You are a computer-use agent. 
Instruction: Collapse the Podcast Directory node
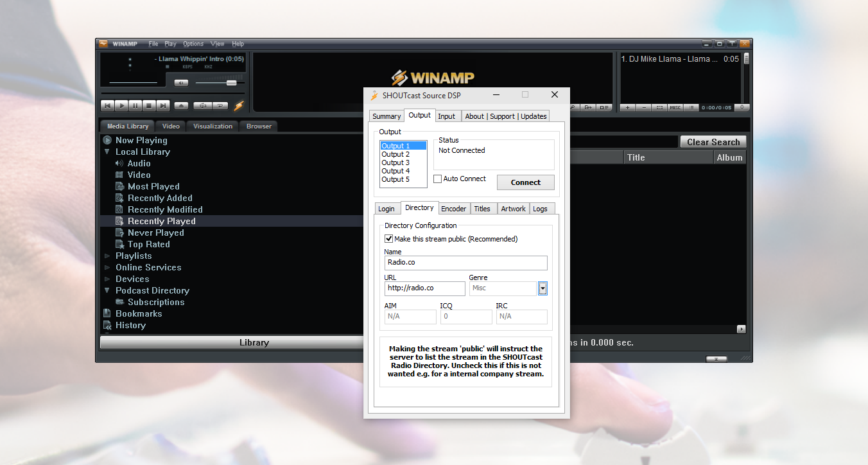point(107,290)
